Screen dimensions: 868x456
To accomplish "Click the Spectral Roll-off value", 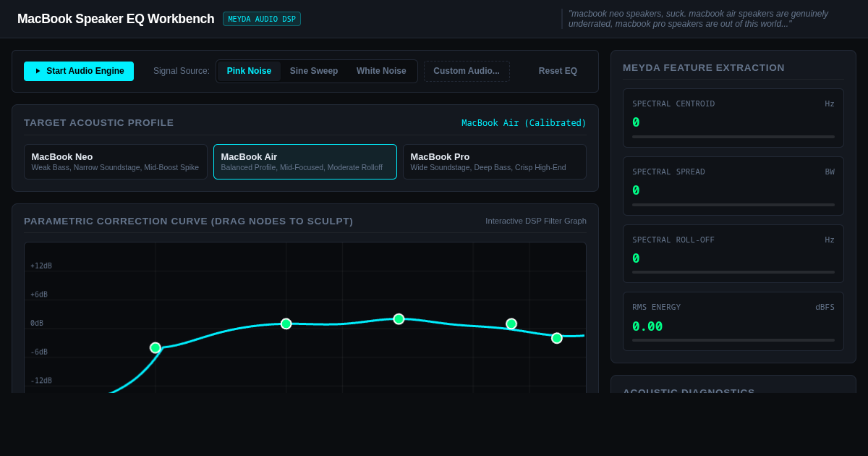I will tap(636, 258).
